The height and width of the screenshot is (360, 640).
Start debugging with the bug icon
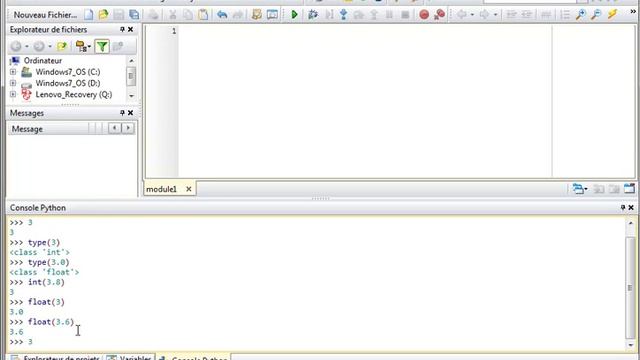[313, 15]
